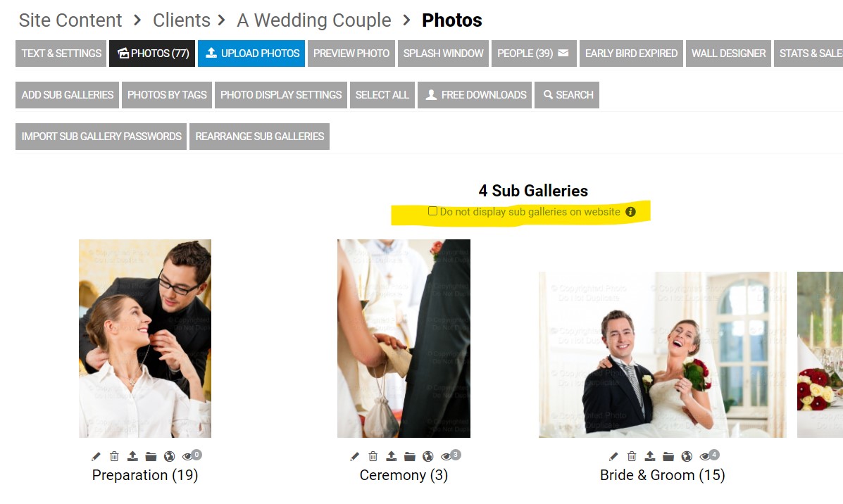Click the Rearrange Sub Galleries button
Image resolution: width=843 pixels, height=504 pixels.
(260, 137)
